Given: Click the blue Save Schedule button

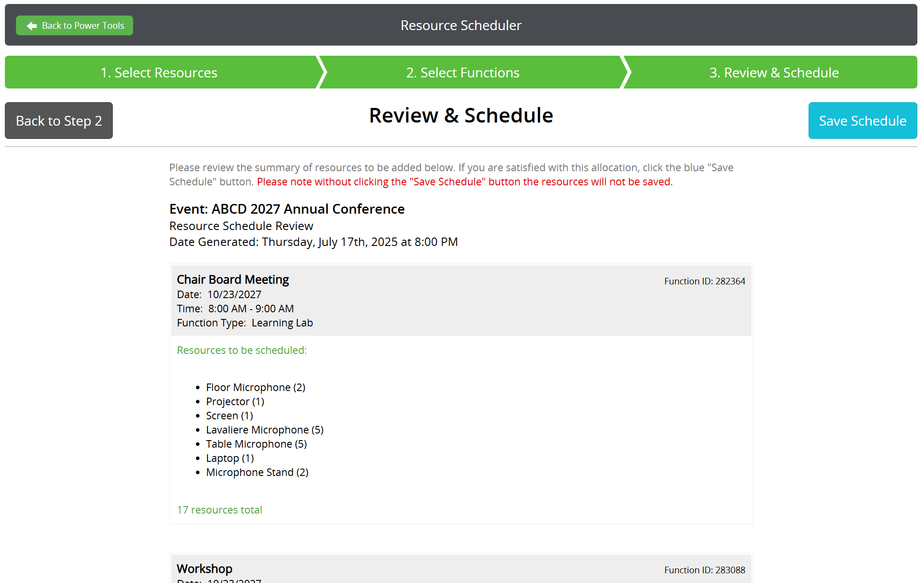Looking at the screenshot, I should [x=862, y=121].
